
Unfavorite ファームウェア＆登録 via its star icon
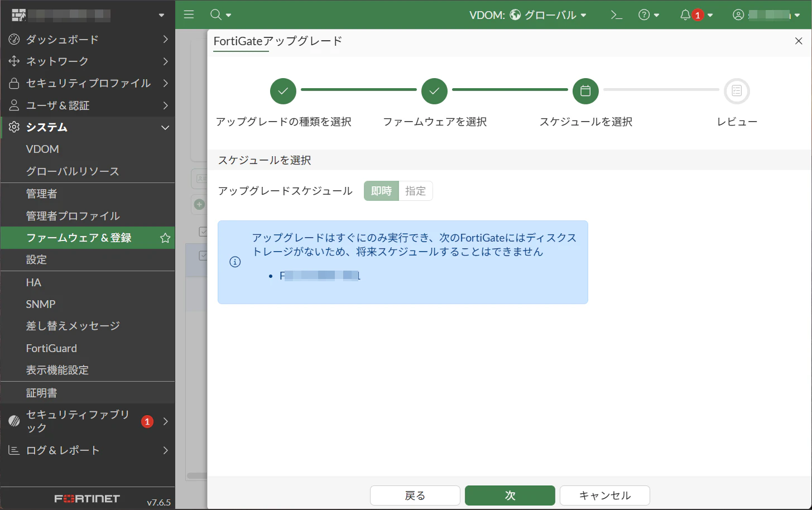(165, 238)
